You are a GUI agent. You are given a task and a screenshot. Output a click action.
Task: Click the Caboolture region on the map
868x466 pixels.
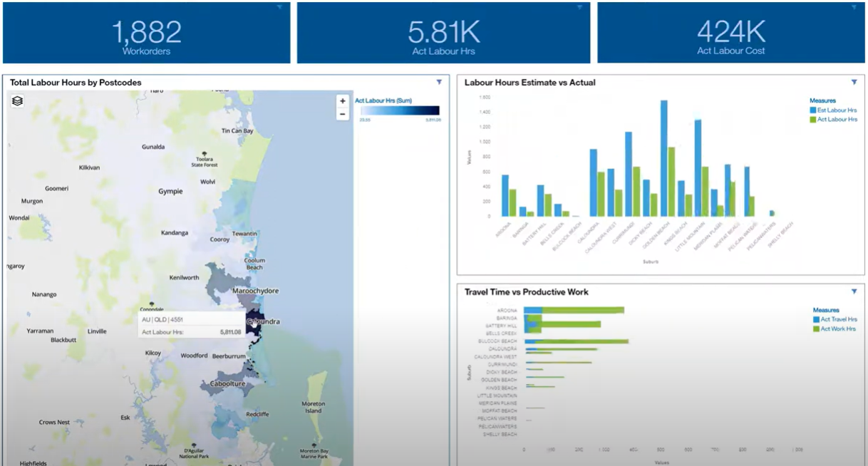(x=227, y=383)
